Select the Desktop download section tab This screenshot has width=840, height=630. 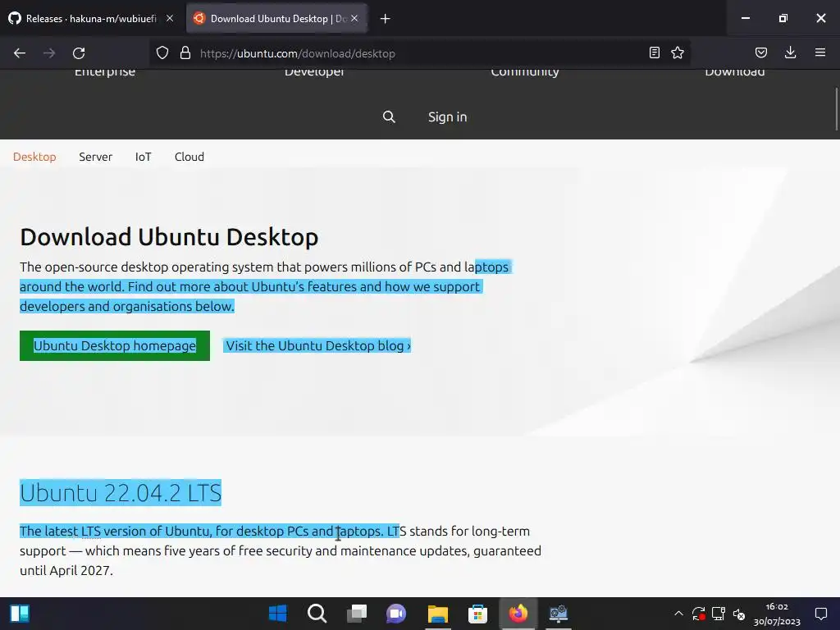coord(34,157)
